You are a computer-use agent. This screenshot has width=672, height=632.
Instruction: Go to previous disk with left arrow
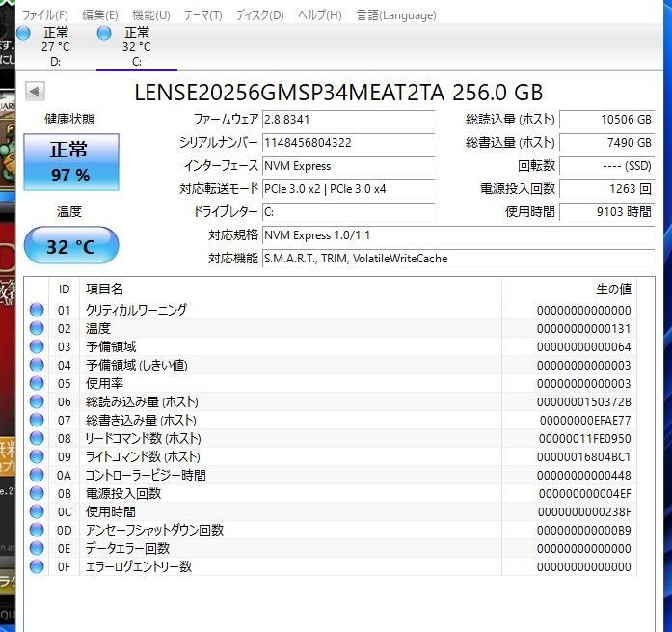point(35,92)
